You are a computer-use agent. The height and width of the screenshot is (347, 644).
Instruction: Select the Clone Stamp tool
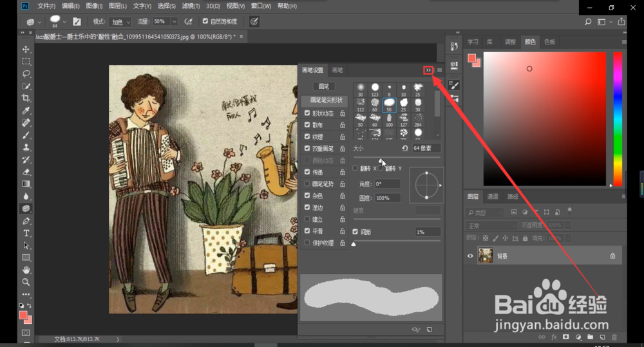pos(26,147)
